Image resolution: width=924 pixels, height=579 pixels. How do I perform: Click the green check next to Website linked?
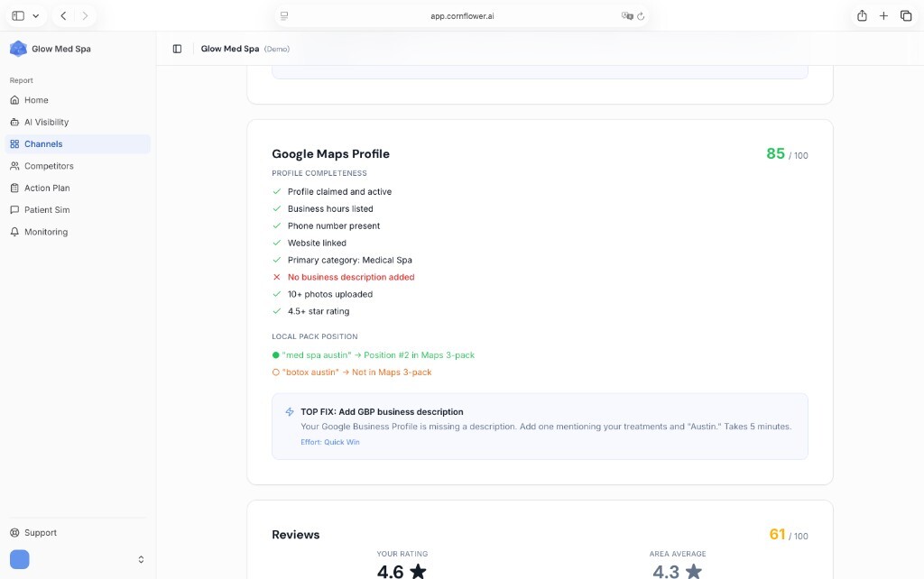tap(276, 243)
